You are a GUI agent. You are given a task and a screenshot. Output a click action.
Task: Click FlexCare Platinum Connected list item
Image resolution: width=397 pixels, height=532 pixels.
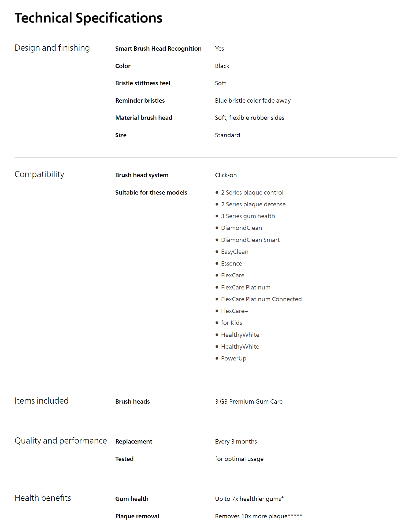[x=261, y=299]
